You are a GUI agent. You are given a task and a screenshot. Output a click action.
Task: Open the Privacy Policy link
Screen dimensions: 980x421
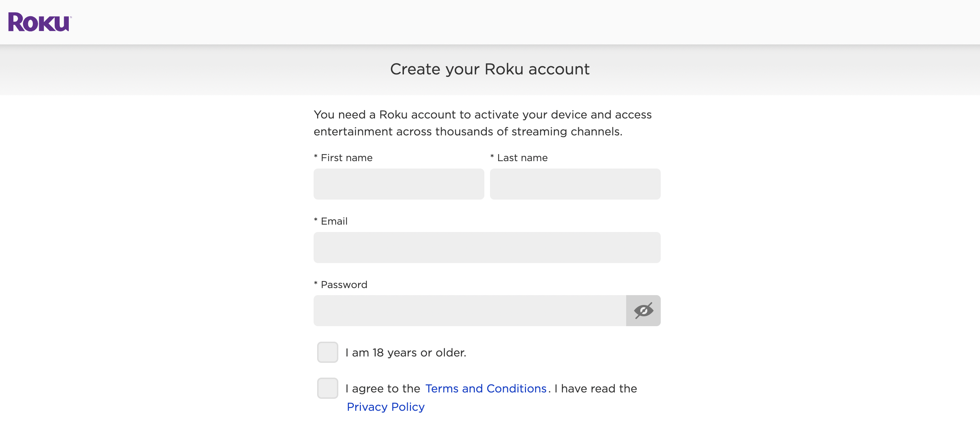[385, 407]
